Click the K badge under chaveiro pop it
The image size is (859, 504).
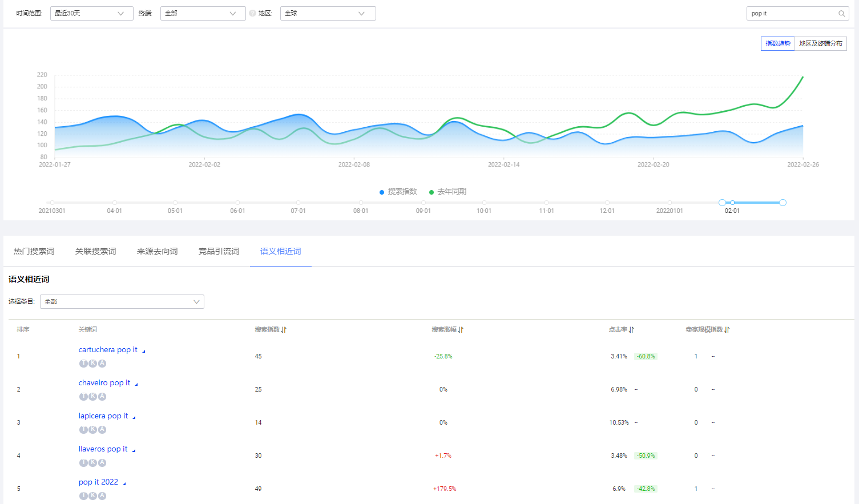92,397
